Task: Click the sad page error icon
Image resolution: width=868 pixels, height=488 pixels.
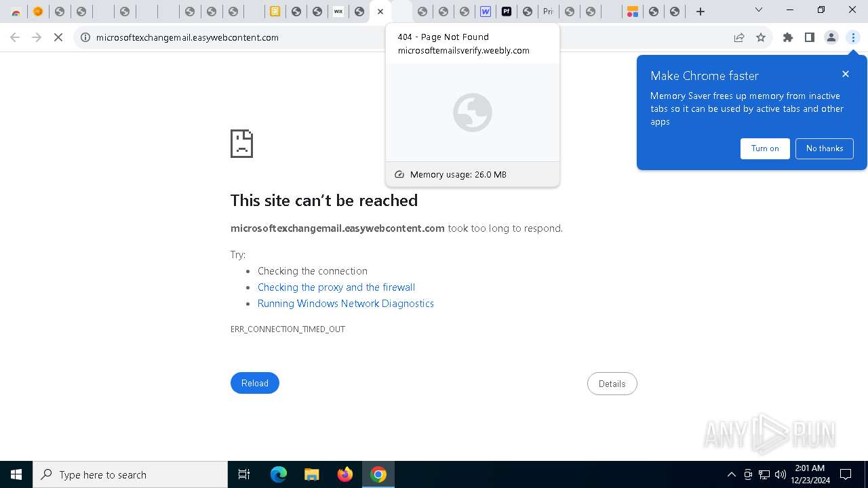Action: pyautogui.click(x=242, y=144)
